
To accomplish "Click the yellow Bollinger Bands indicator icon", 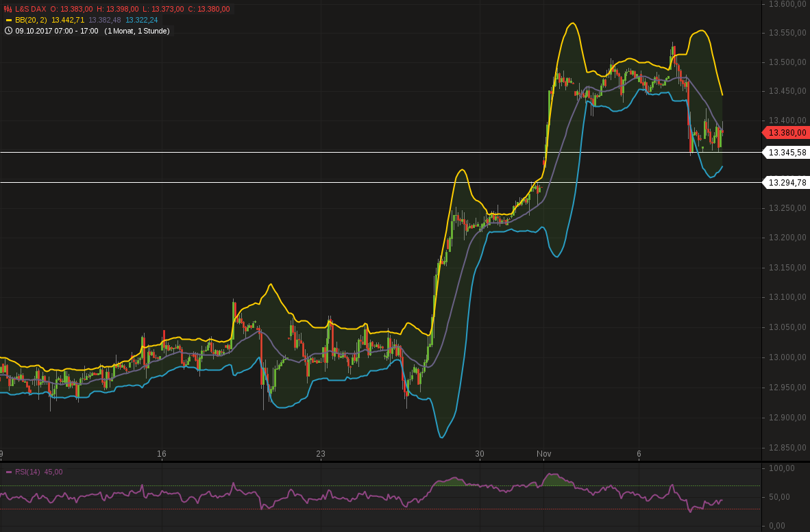I will pos(8,20).
